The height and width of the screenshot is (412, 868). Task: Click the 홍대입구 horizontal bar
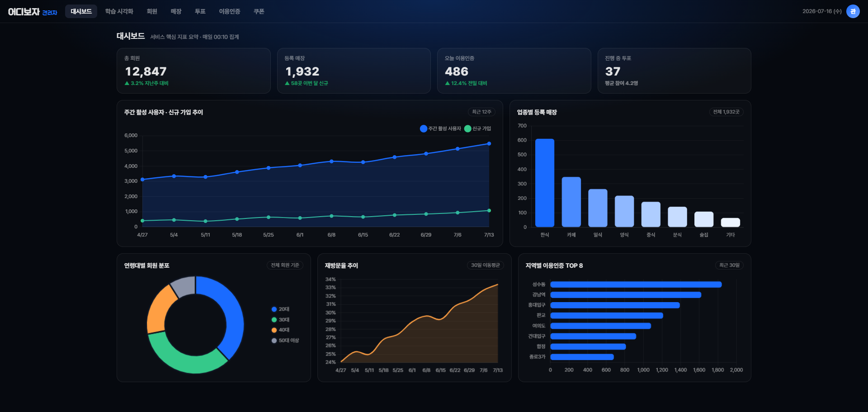[x=615, y=305]
